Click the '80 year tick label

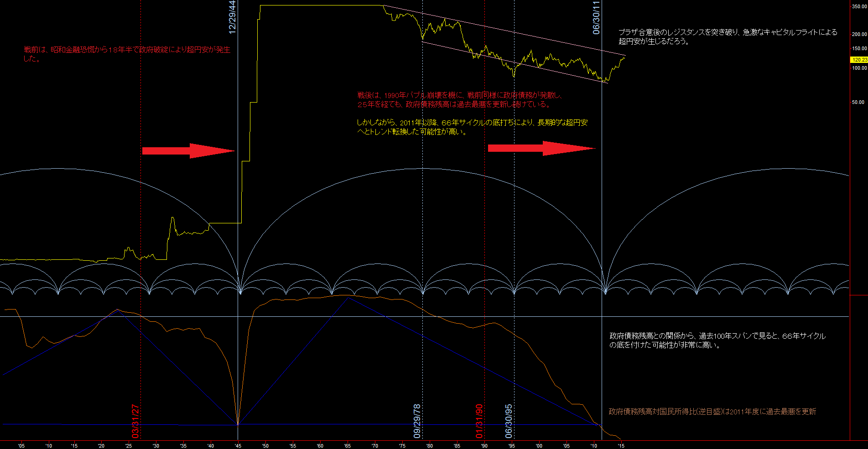click(x=430, y=446)
